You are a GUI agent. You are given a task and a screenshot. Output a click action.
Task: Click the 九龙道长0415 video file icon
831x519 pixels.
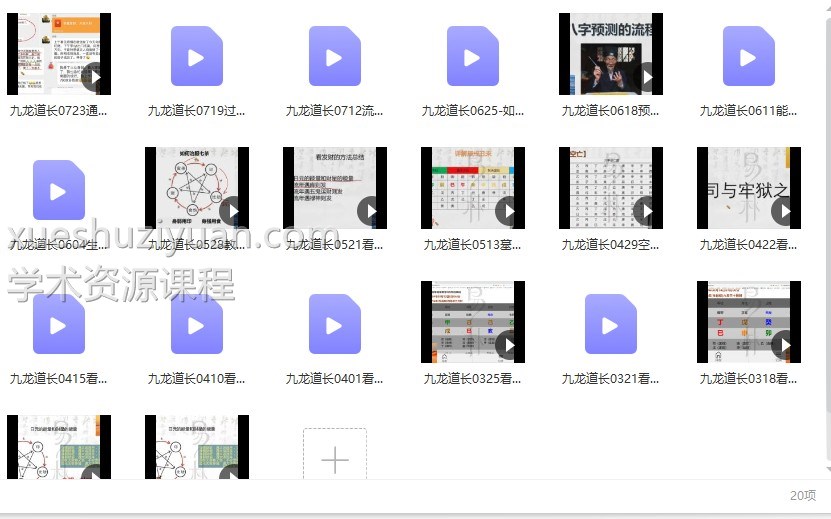click(58, 324)
